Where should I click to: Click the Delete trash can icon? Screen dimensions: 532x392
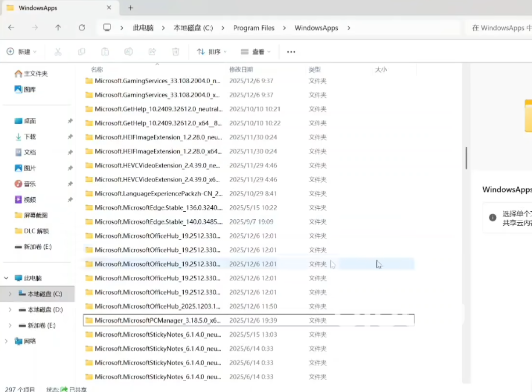coord(176,52)
